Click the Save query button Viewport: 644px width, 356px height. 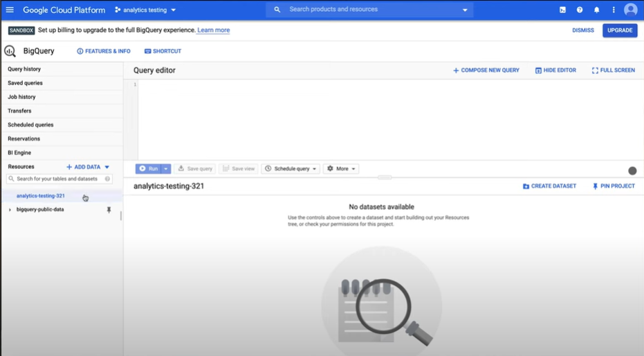[196, 168]
